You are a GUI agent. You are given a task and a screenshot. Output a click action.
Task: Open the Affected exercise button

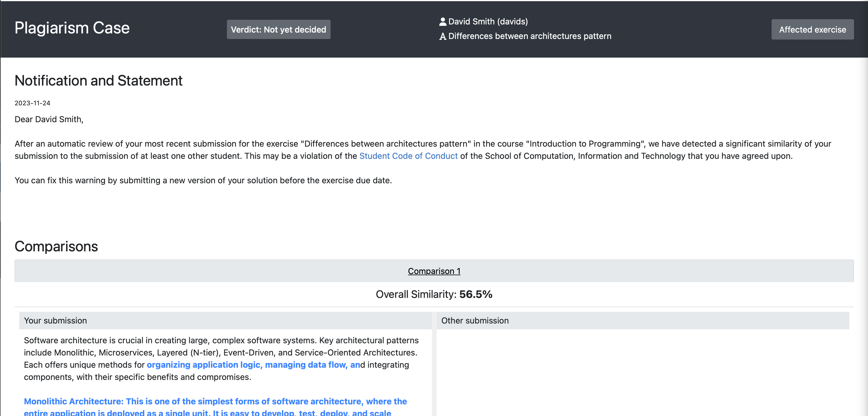pos(812,30)
